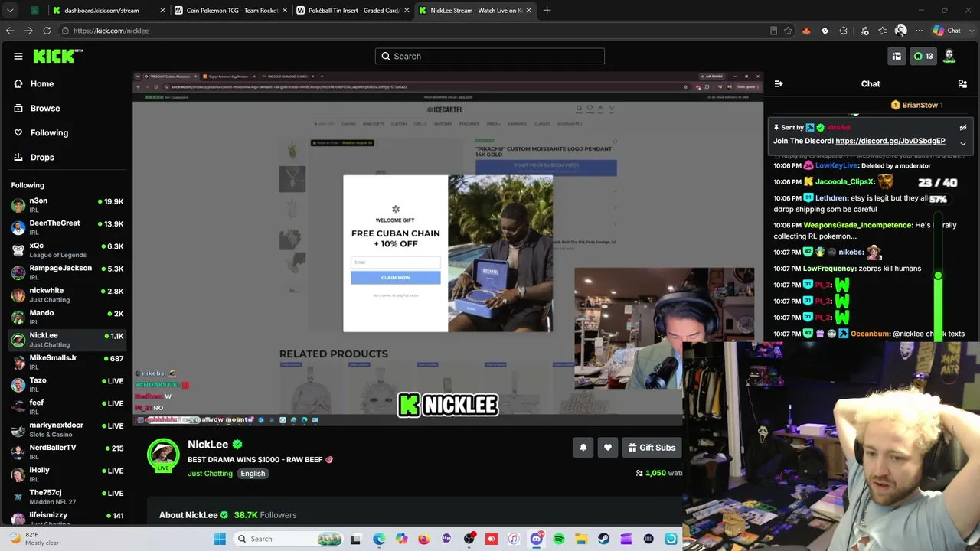Image resolution: width=980 pixels, height=551 pixels.
Task: Click the English language tag
Action: pos(253,474)
